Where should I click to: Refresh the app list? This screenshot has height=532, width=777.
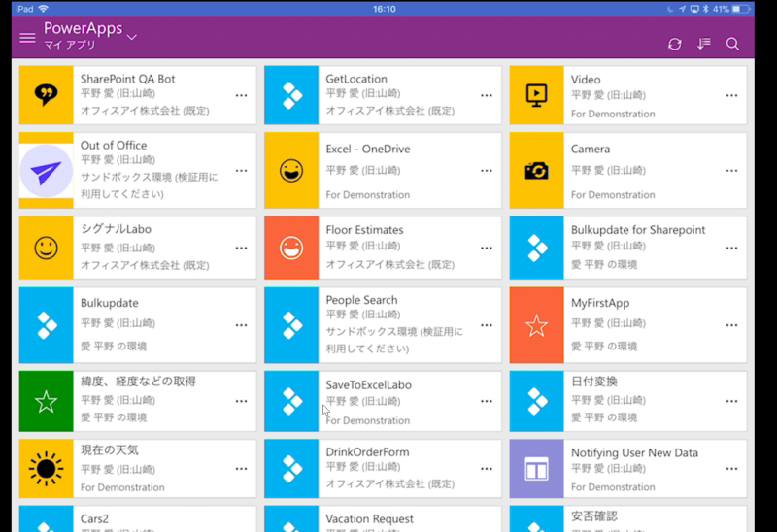pos(674,44)
